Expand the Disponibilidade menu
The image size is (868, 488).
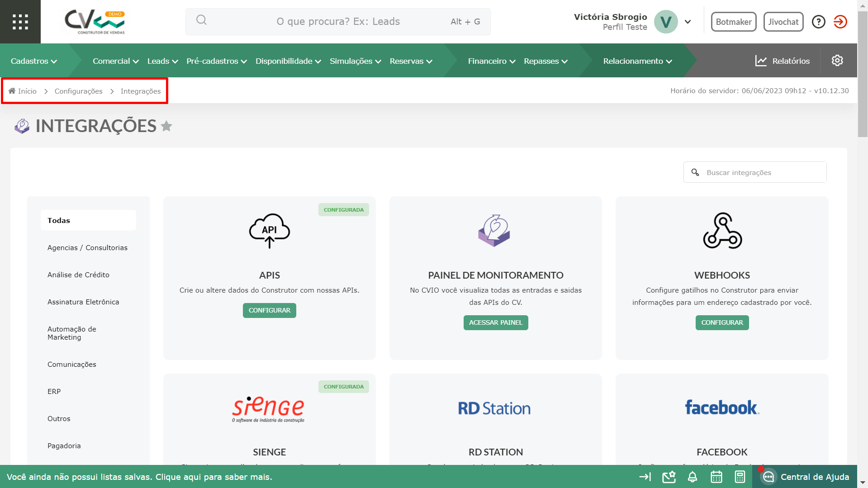289,61
